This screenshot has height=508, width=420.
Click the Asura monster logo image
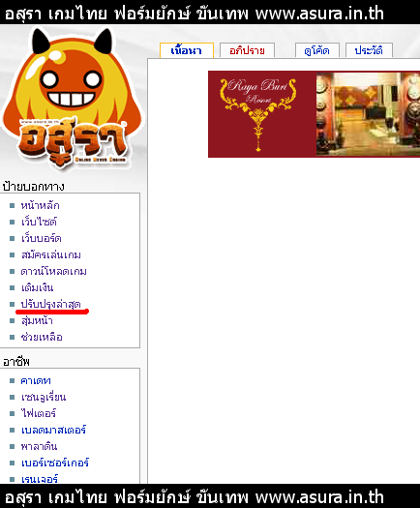72,99
